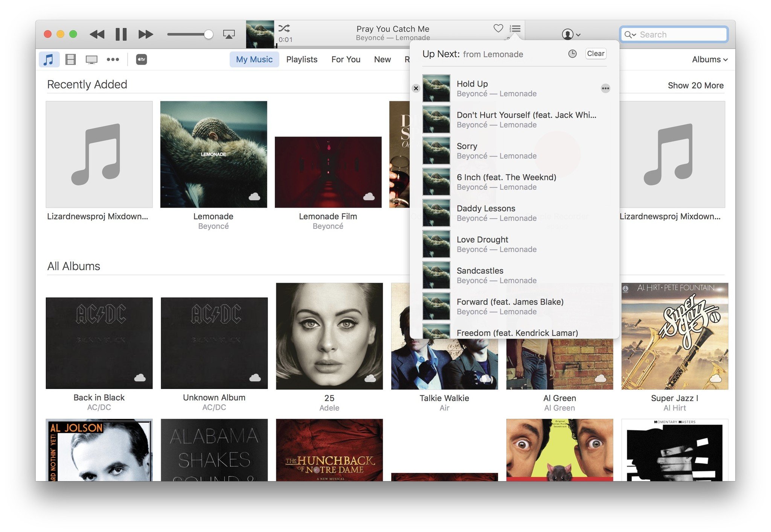This screenshot has width=771, height=532.
Task: Select 6 Inch (feat. The Weeknd)
Action: coord(514,182)
